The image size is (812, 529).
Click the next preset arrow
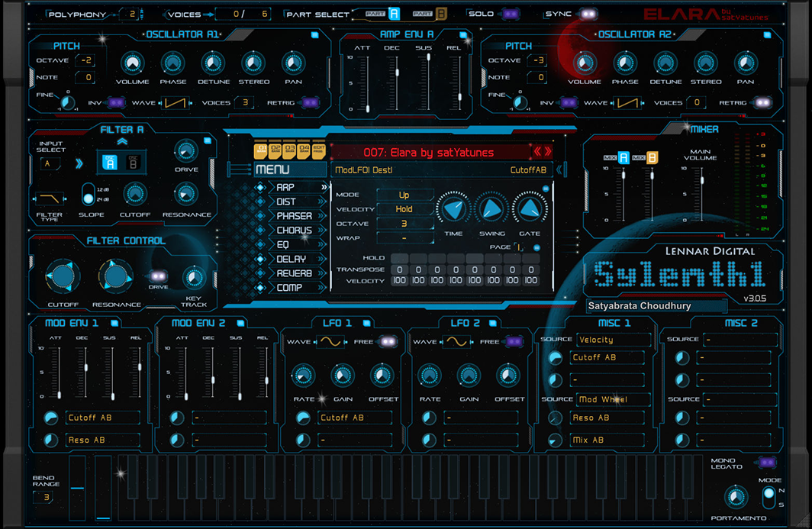(548, 152)
